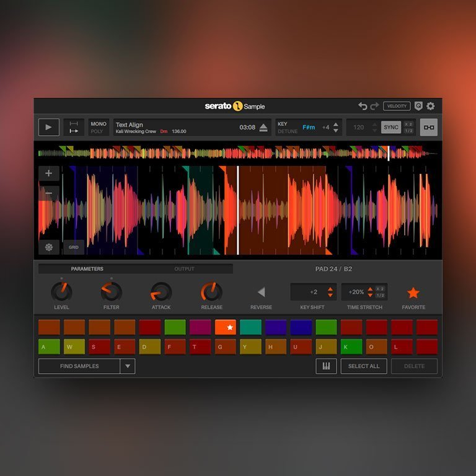Click the Attack knob

coord(161,292)
